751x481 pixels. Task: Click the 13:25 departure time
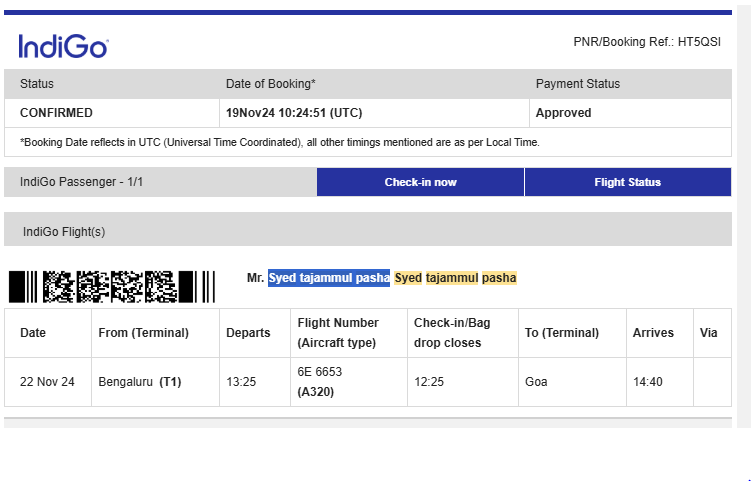pyautogui.click(x=241, y=382)
